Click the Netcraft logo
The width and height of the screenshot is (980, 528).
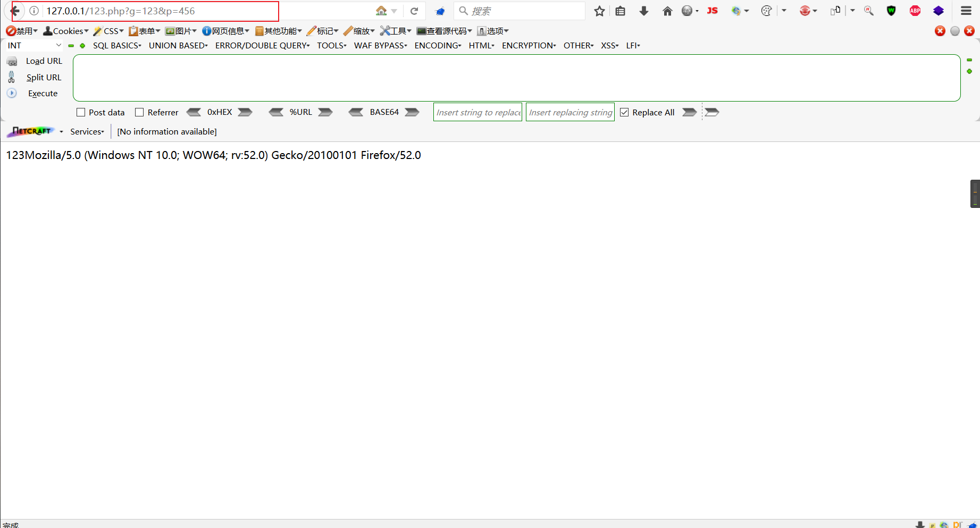31,131
